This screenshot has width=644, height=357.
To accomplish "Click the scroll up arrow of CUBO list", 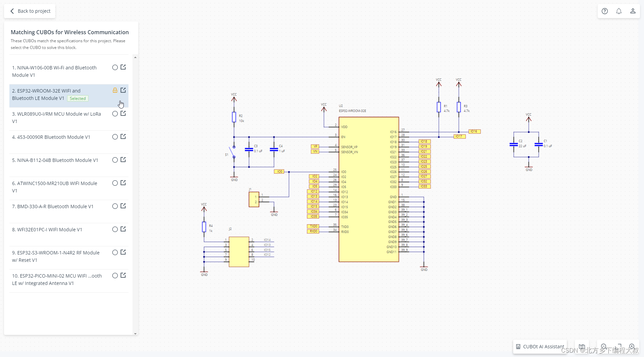I will (135, 57).
